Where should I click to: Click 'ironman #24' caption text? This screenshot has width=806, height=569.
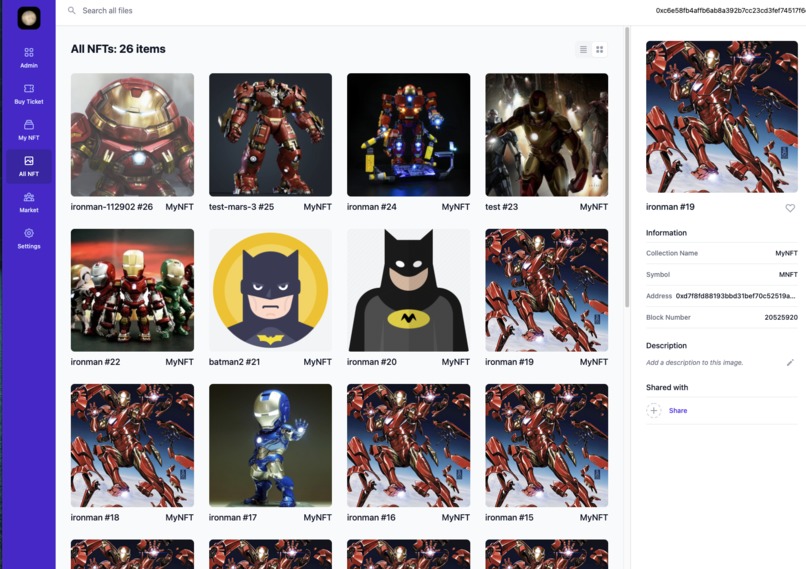point(371,207)
